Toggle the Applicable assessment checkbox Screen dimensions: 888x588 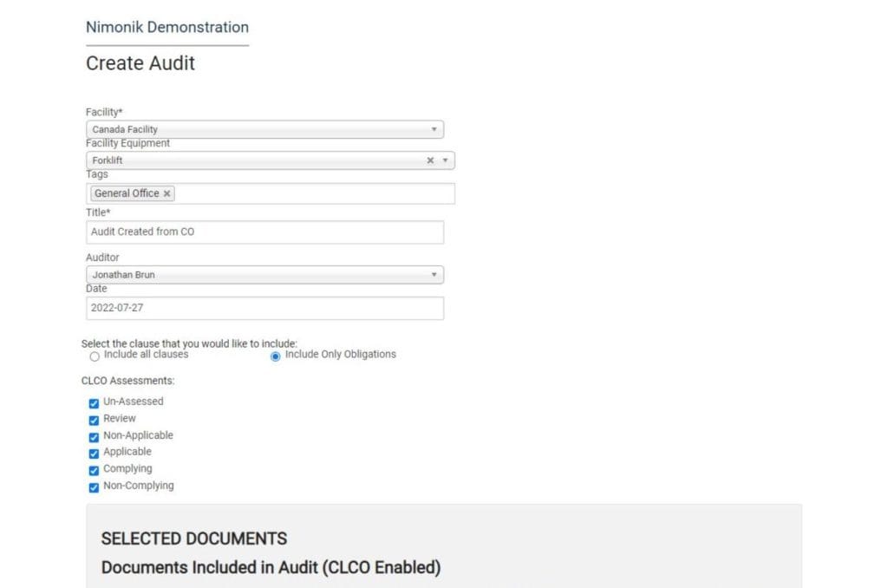[x=94, y=453]
